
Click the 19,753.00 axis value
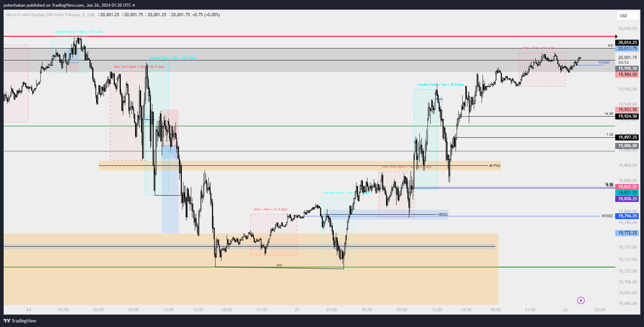pos(628,248)
